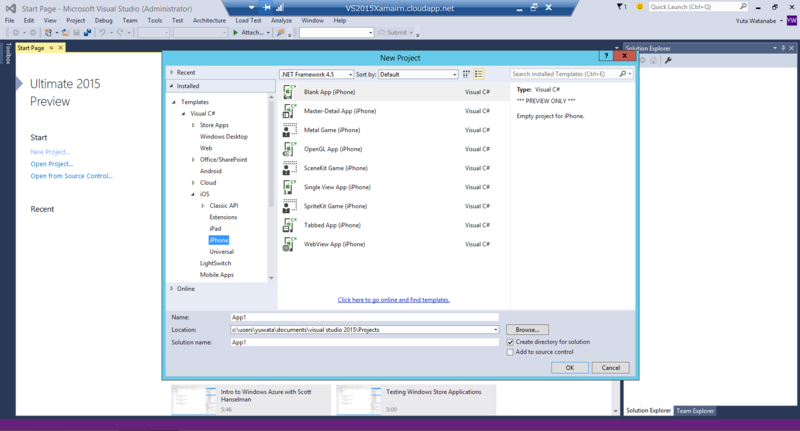Click the Quick Launch search icon
The image size is (800, 431).
pyautogui.click(x=743, y=7)
